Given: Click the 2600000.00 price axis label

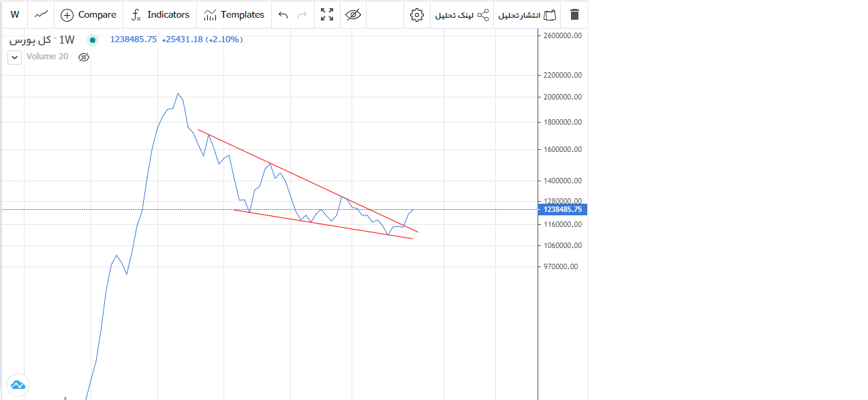Looking at the screenshot, I should coord(562,35).
